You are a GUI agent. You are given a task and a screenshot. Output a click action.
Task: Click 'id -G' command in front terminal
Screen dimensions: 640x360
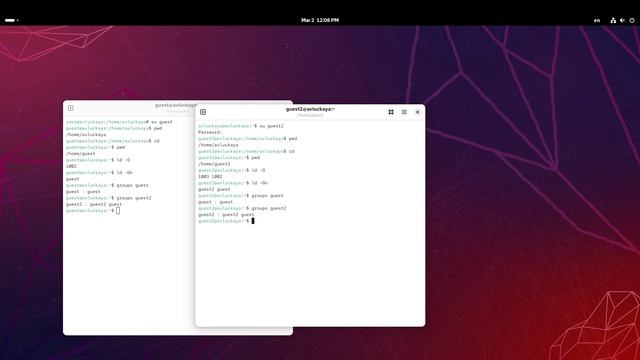coord(258,170)
